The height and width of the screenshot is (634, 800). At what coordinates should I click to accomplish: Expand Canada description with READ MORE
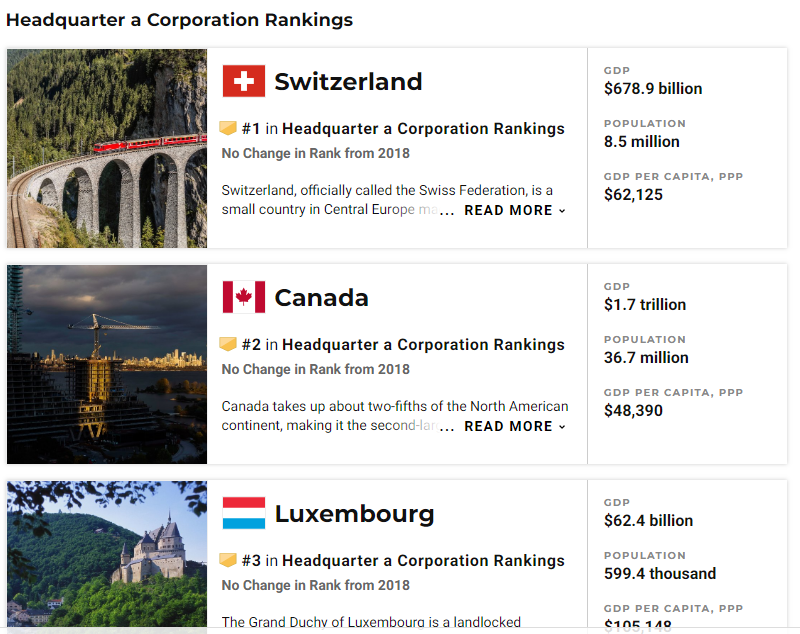tap(514, 426)
